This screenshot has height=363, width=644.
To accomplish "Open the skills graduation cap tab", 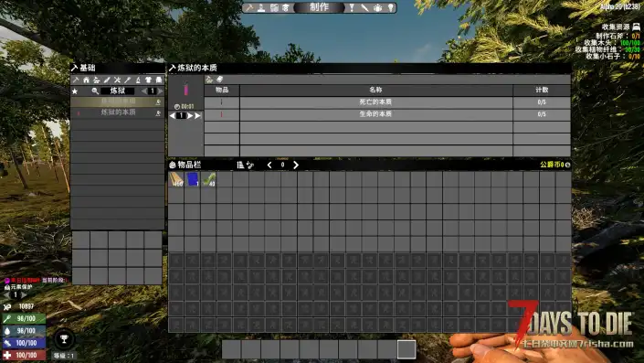I will (286, 8).
